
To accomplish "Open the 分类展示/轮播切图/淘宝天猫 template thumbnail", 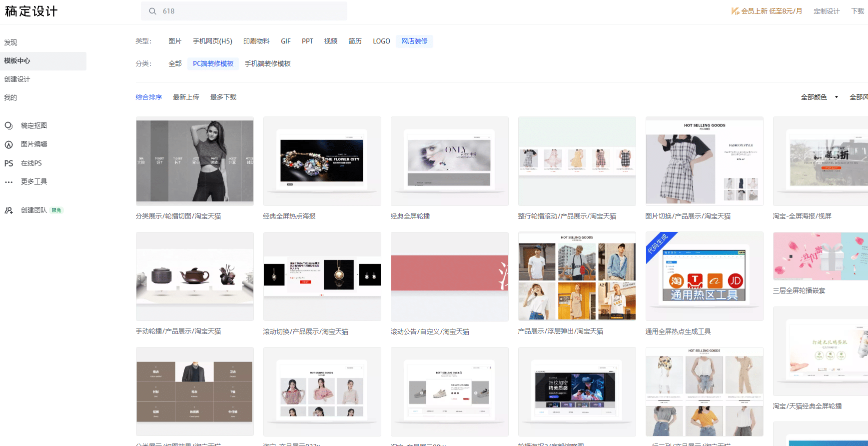I will coord(195,161).
